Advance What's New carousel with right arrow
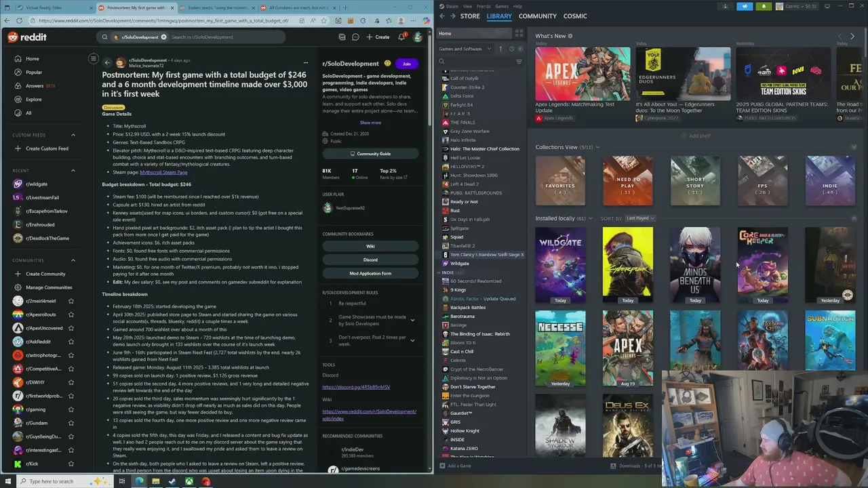This screenshot has height=488, width=868. point(852,37)
